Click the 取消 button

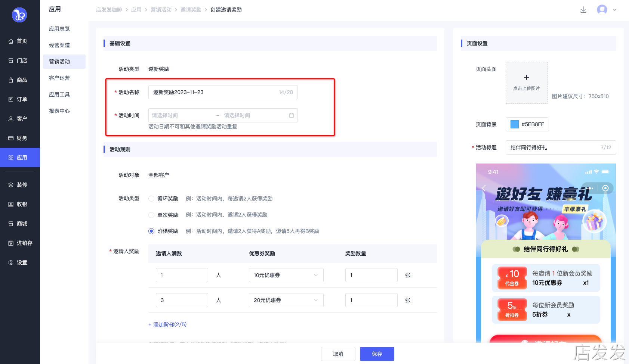pos(338,354)
